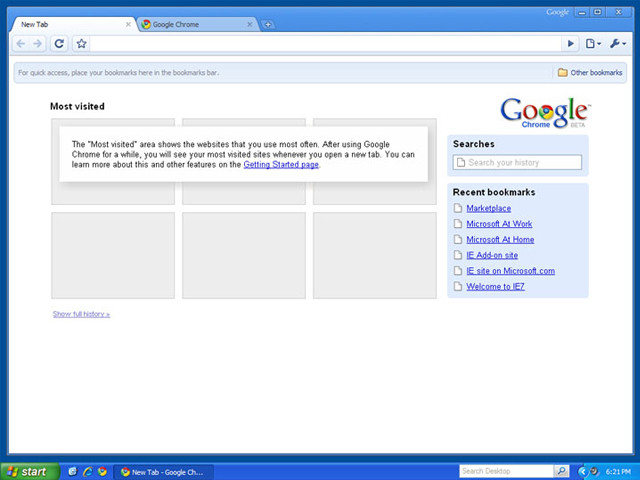
Task: Bookmark this page with the star icon
Action: [81, 43]
